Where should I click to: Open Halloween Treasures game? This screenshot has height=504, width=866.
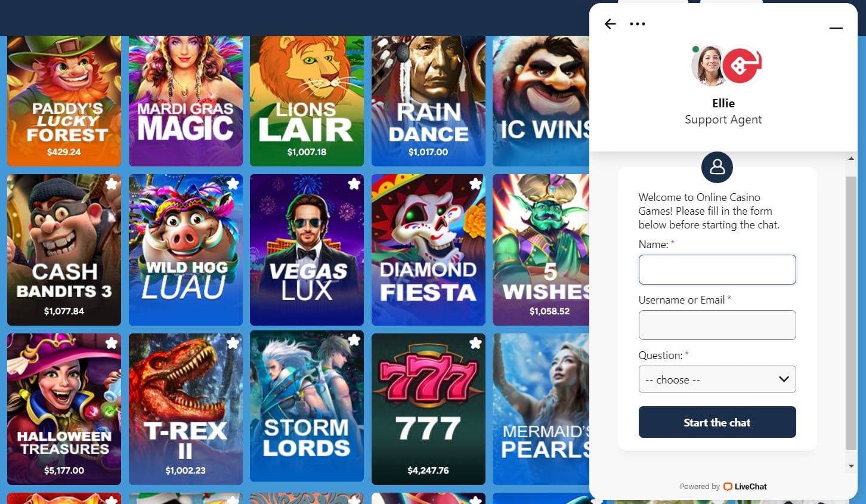coord(64,409)
